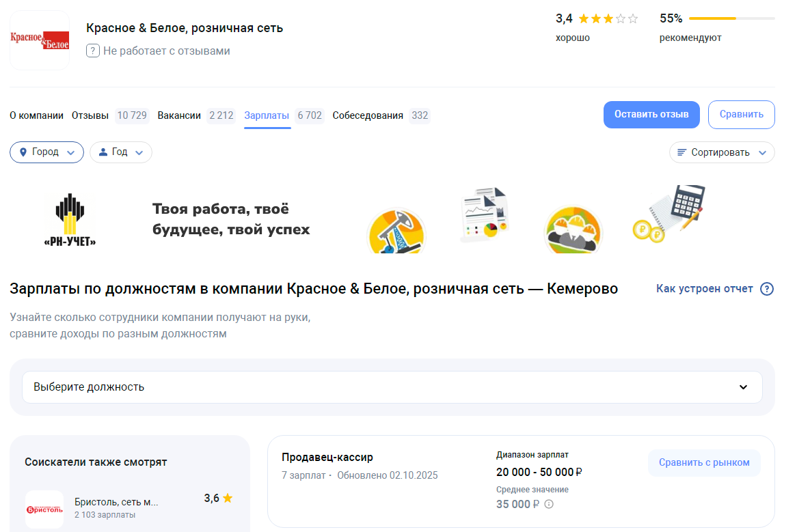The image size is (810, 532).
Task: Open the 'Год' filter dropdown
Action: tap(121, 152)
